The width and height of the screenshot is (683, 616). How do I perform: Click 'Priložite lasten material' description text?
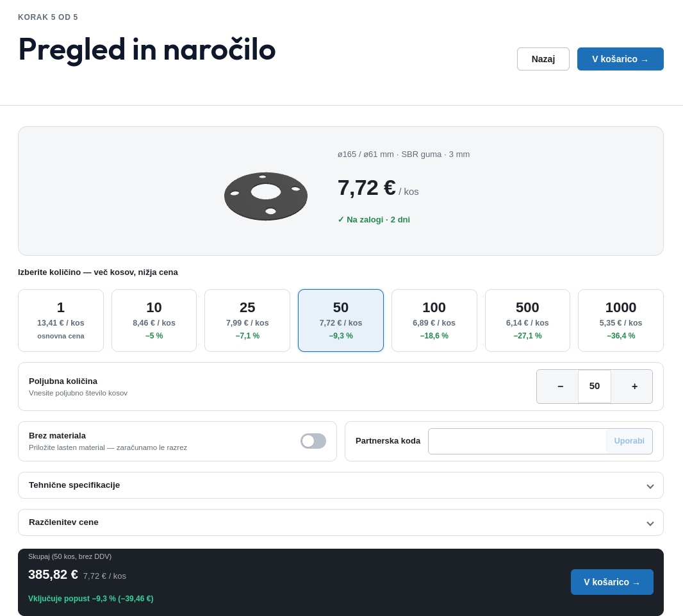point(108,447)
